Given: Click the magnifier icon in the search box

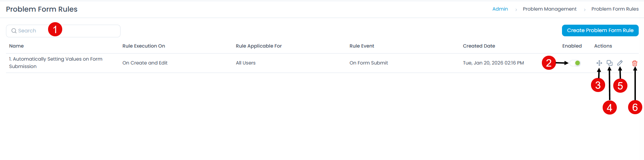Looking at the screenshot, I should 14,31.
